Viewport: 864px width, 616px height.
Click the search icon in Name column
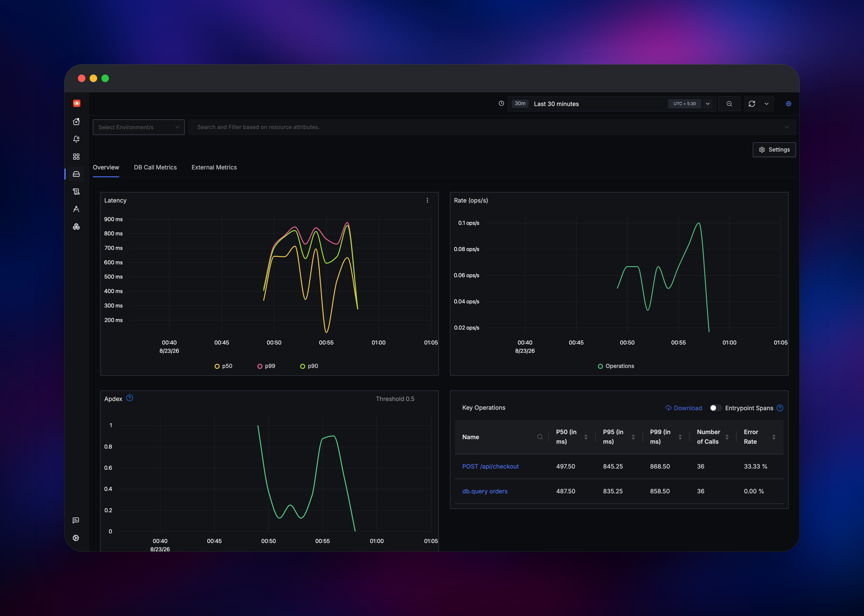point(540,437)
